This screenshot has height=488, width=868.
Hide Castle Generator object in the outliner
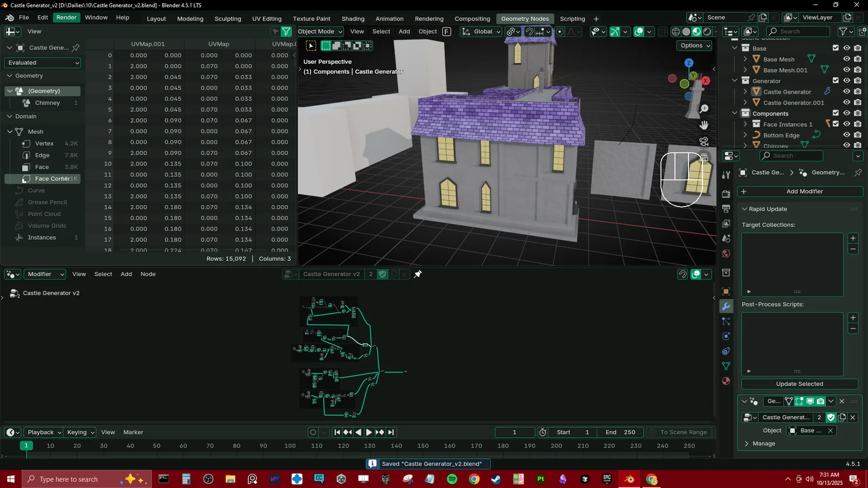[846, 92]
